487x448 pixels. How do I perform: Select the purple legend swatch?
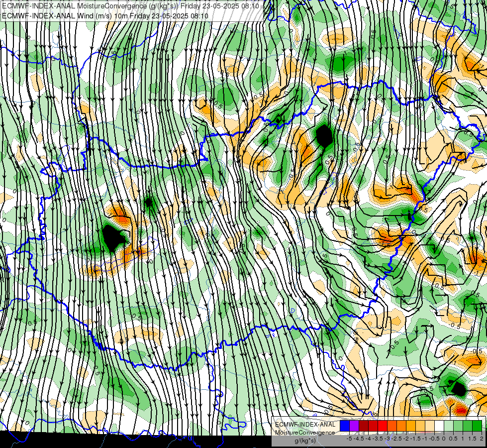click(x=354, y=426)
